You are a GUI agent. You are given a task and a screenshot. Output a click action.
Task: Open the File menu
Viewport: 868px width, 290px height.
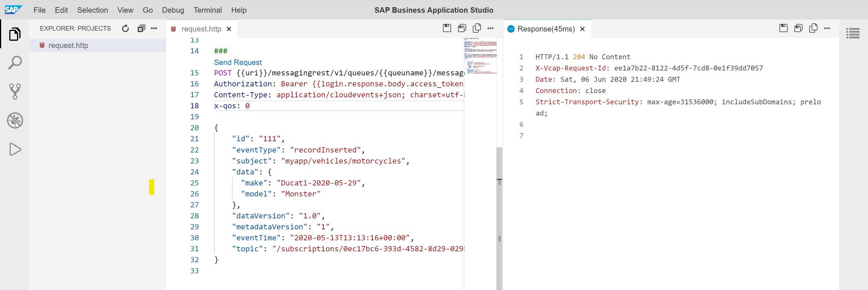pyautogui.click(x=39, y=10)
